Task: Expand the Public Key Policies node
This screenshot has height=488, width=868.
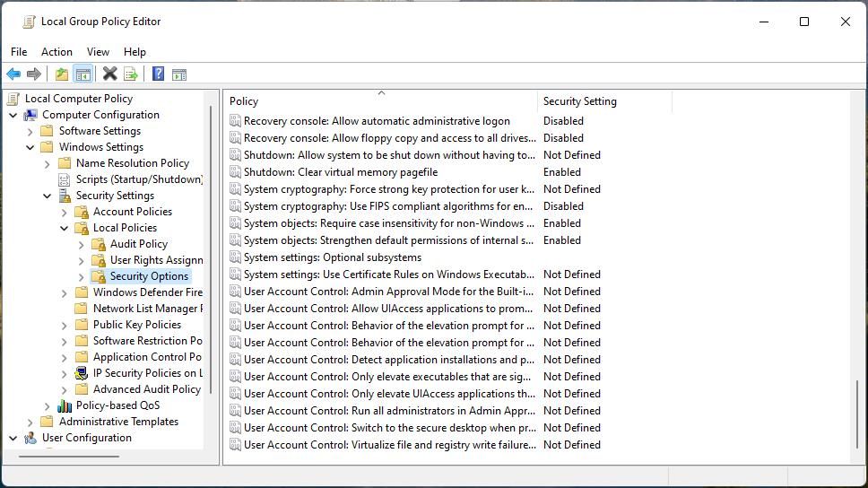Action: 65,325
